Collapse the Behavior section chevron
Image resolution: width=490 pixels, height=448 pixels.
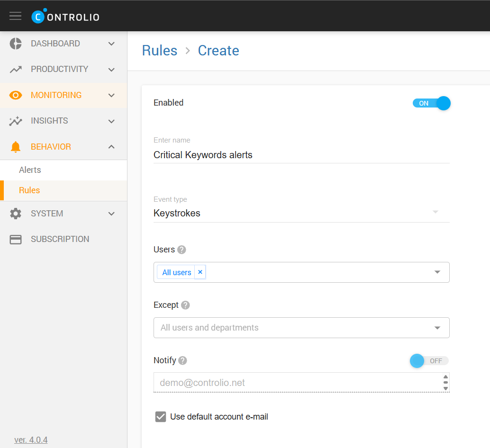111,147
